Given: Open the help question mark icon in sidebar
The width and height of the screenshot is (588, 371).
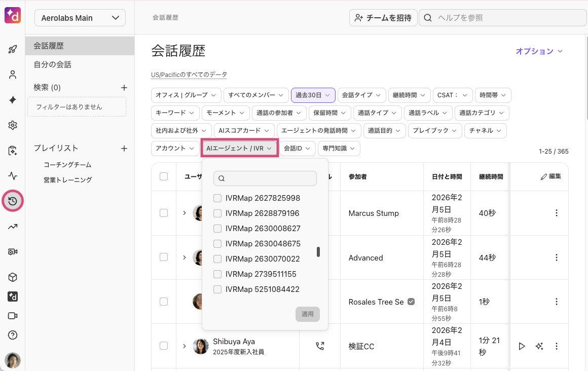Looking at the screenshot, I should tap(12, 335).
